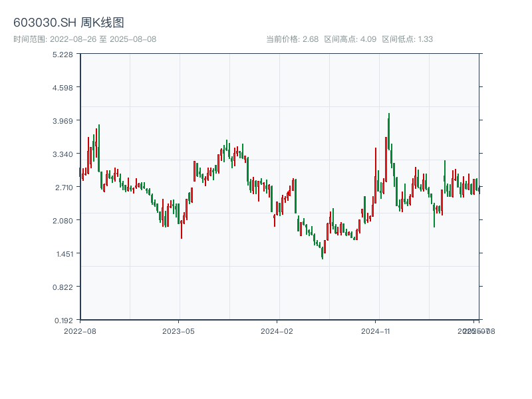This screenshot has width=532, height=399.
Task: Click the 2023-05 x-axis label
Action: tap(178, 331)
